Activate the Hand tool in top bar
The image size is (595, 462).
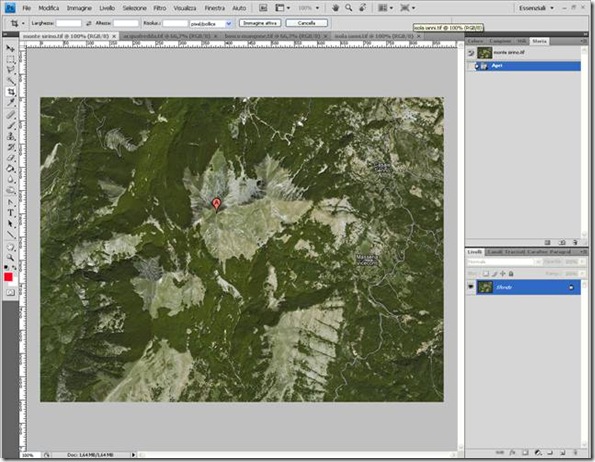coord(335,8)
